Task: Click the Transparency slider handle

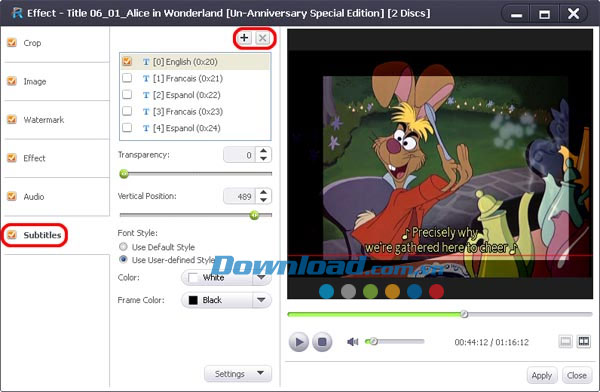Action: (x=124, y=174)
